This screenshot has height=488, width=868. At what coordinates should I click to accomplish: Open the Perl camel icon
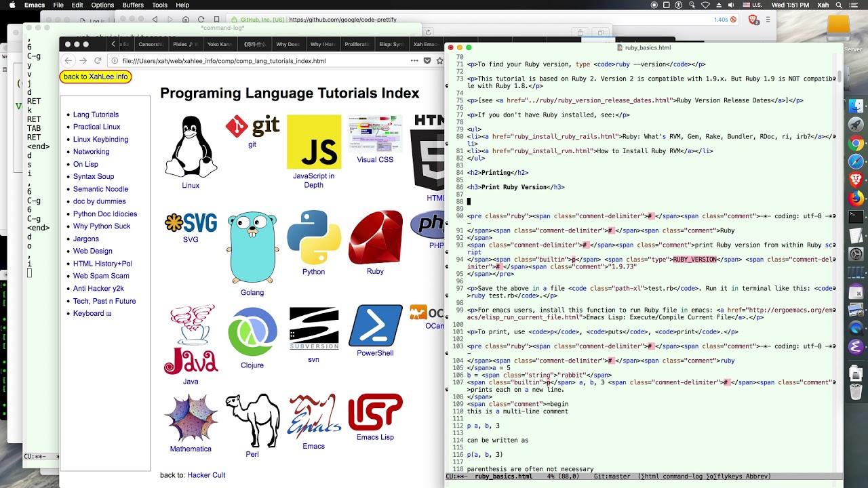coord(252,420)
